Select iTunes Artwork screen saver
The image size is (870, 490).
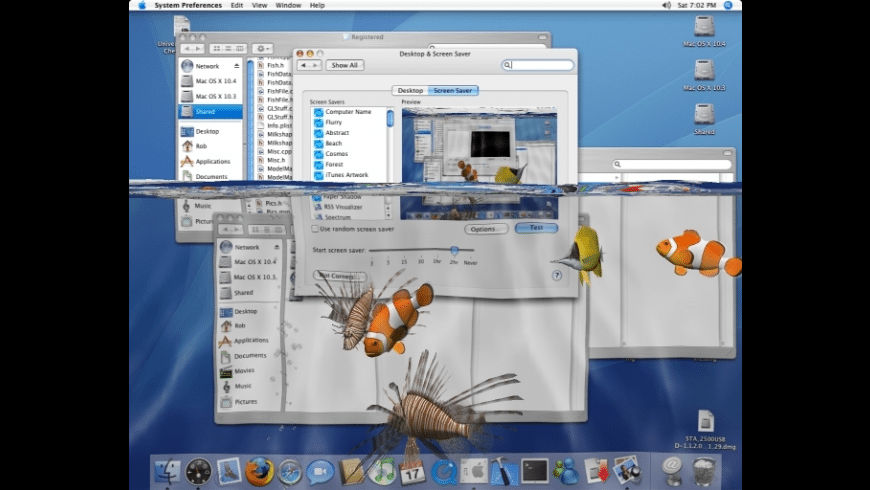pyautogui.click(x=346, y=175)
